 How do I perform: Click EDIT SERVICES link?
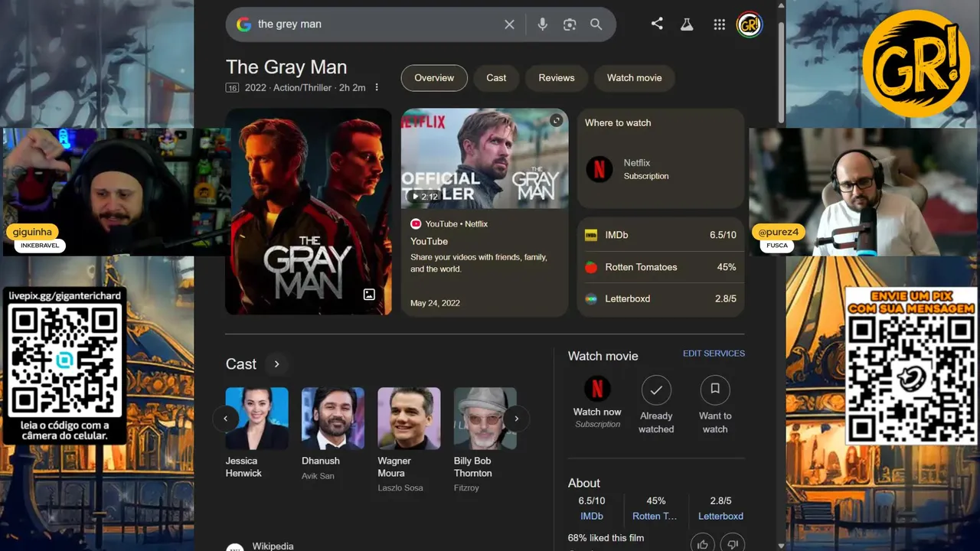(714, 354)
